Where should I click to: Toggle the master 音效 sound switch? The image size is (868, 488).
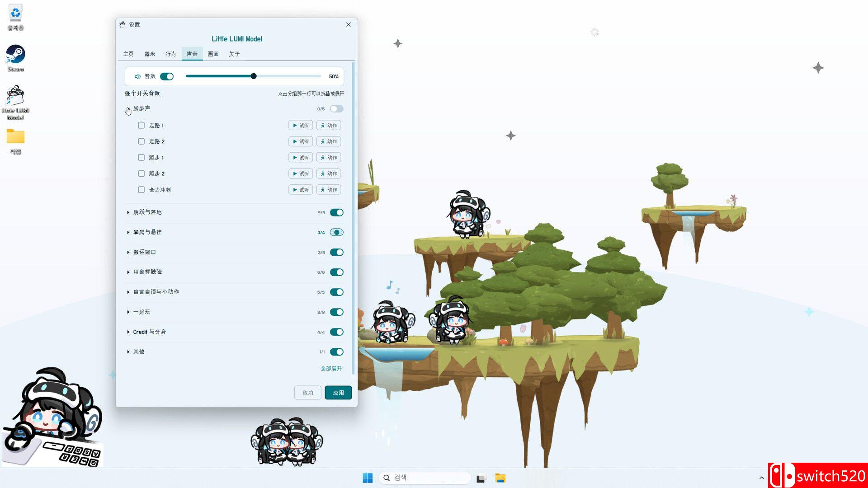pyautogui.click(x=167, y=77)
